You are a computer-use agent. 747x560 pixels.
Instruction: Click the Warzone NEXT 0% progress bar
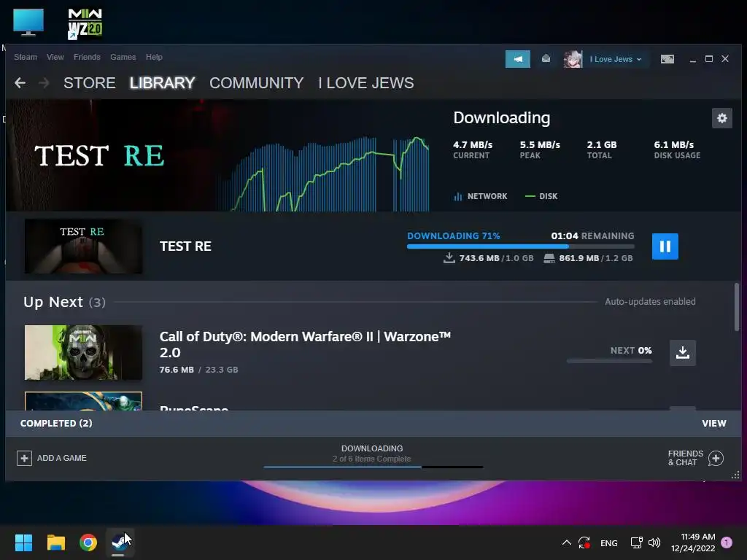coord(609,361)
